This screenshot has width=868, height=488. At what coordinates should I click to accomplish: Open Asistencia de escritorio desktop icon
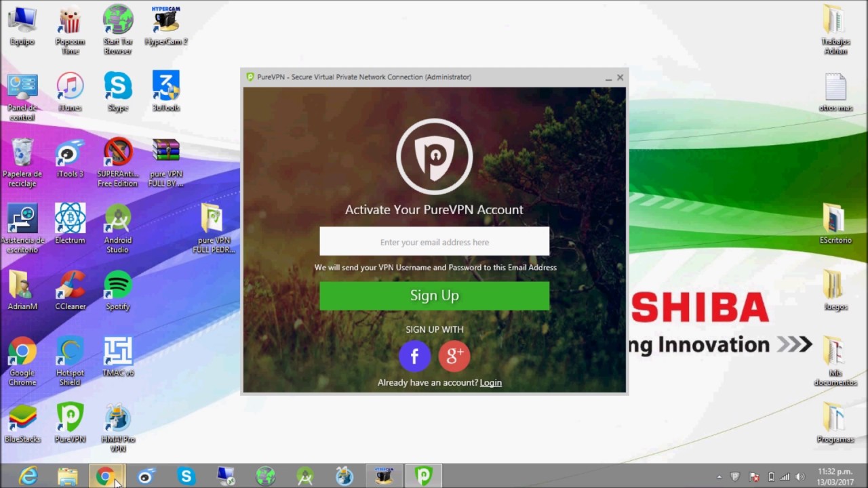(x=22, y=229)
